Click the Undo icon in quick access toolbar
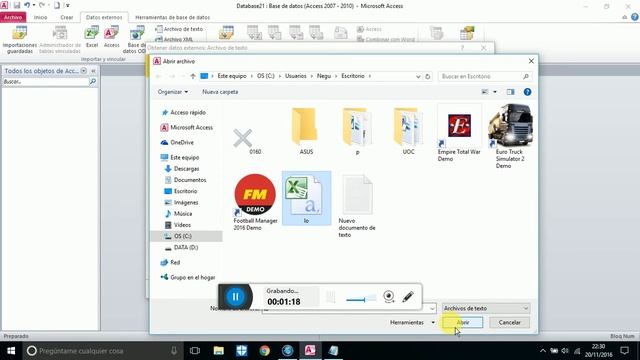Image resolution: width=640 pixels, height=360 pixels. pos(27,5)
